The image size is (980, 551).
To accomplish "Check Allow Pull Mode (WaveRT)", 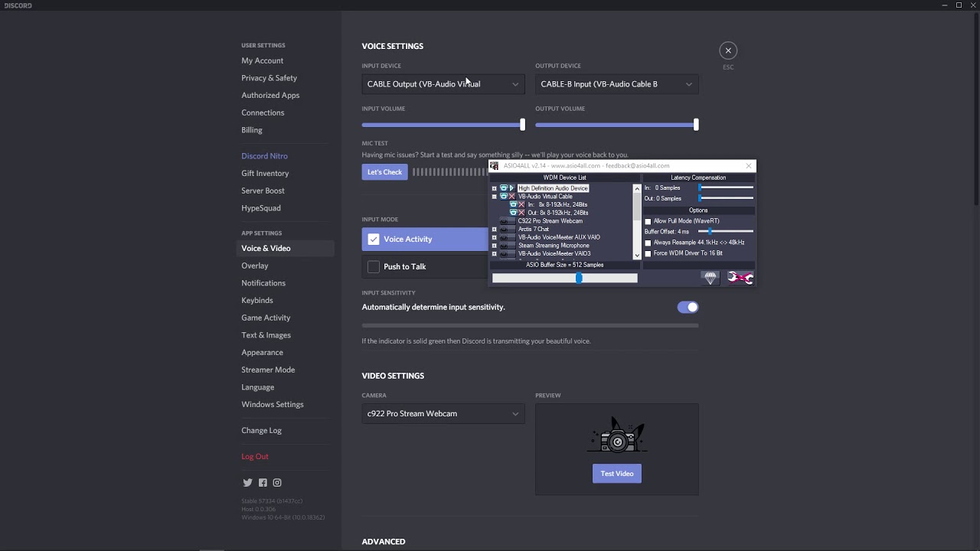I will click(648, 221).
